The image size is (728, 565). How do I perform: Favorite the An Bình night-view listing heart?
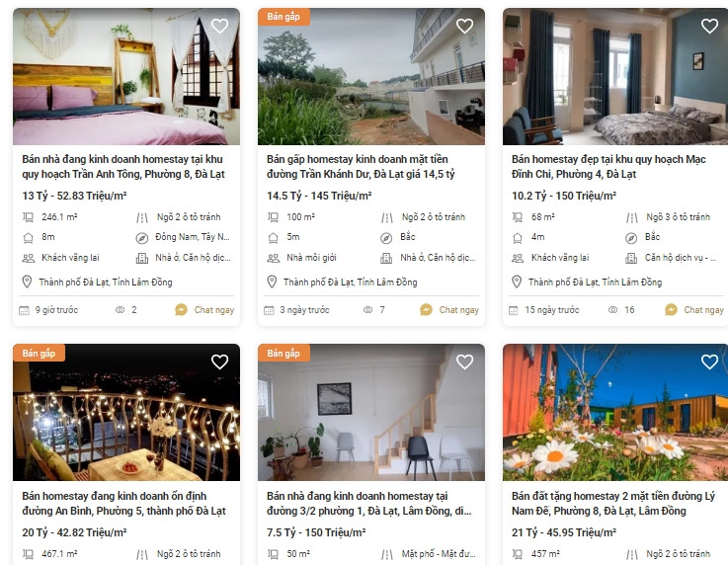point(219,362)
